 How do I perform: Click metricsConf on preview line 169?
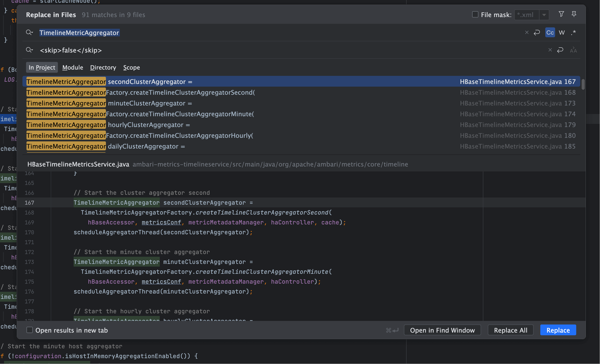click(x=162, y=222)
